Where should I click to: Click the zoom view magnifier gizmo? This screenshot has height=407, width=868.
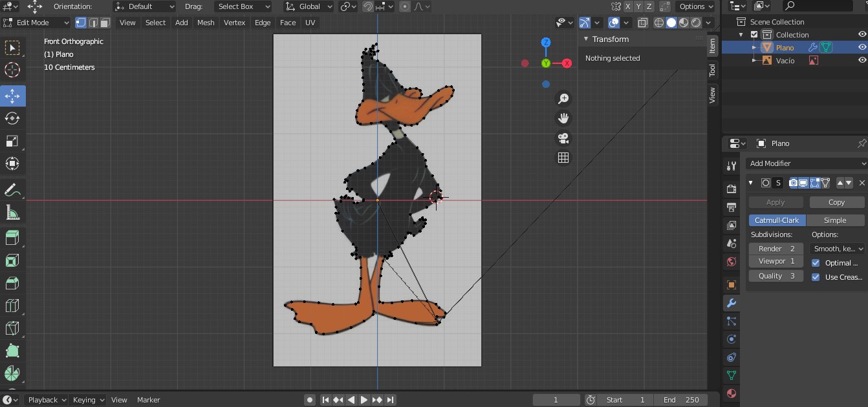(563, 98)
